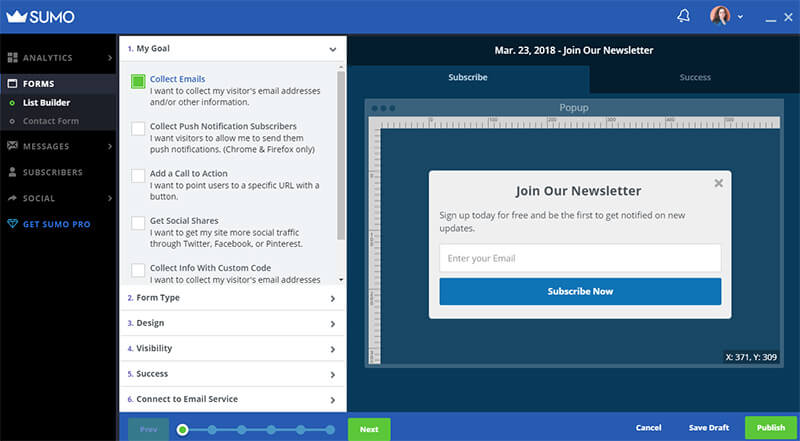800x441 pixels.
Task: Switch to the Subscribe tab
Action: click(468, 78)
